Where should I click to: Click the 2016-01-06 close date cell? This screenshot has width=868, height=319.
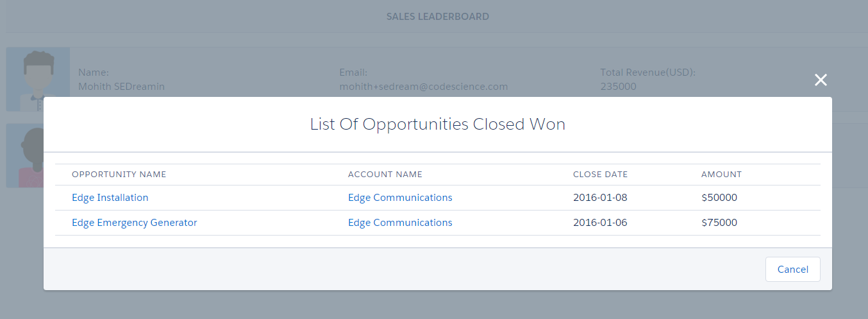(x=600, y=223)
